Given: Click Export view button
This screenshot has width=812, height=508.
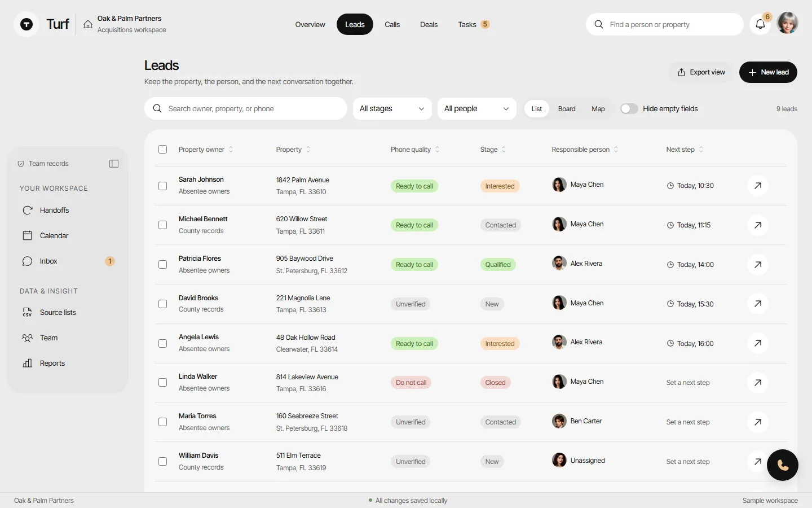Looking at the screenshot, I should point(701,72).
